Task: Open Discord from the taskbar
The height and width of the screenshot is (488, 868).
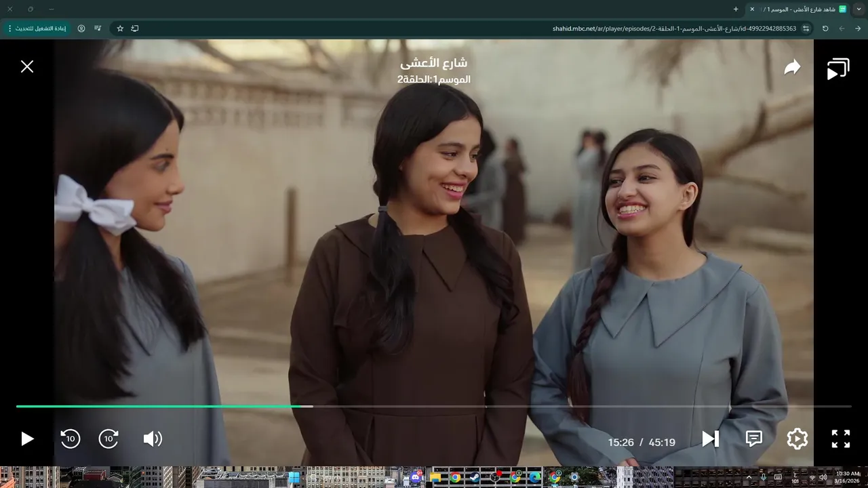Action: [x=415, y=477]
